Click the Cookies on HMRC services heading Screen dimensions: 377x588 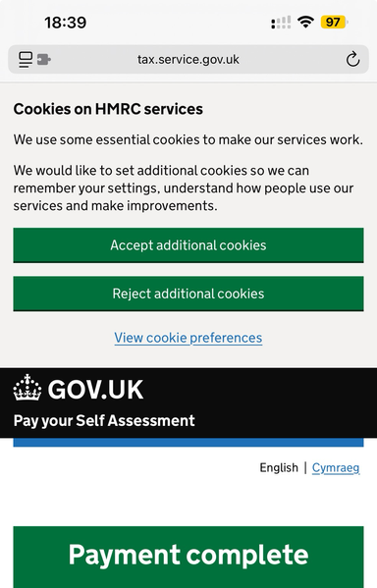tap(108, 109)
